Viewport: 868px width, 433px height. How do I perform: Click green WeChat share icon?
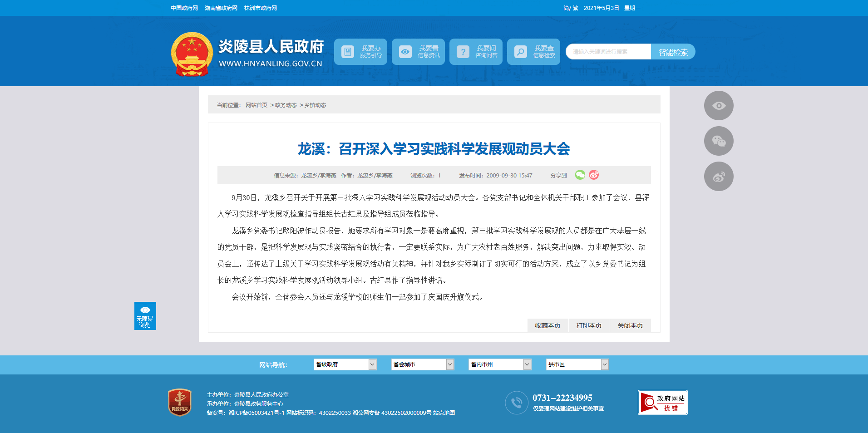(x=580, y=175)
